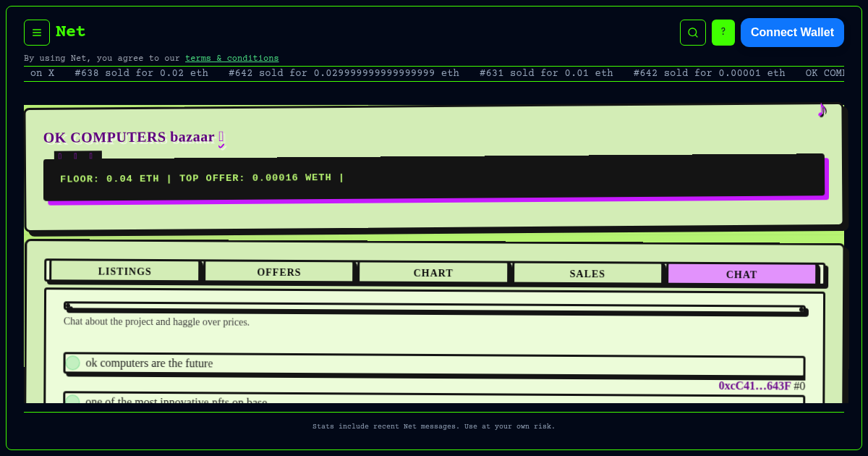Click the Net logo text
This screenshot has width=868, height=456.
tap(70, 32)
